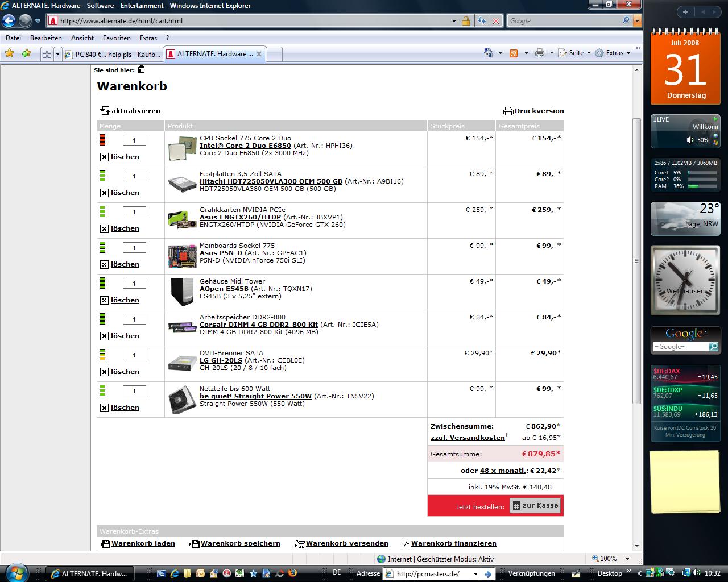This screenshot has width=728, height=582.
Task: Click the sidebar gadget add plus button
Action: pyautogui.click(x=685, y=12)
